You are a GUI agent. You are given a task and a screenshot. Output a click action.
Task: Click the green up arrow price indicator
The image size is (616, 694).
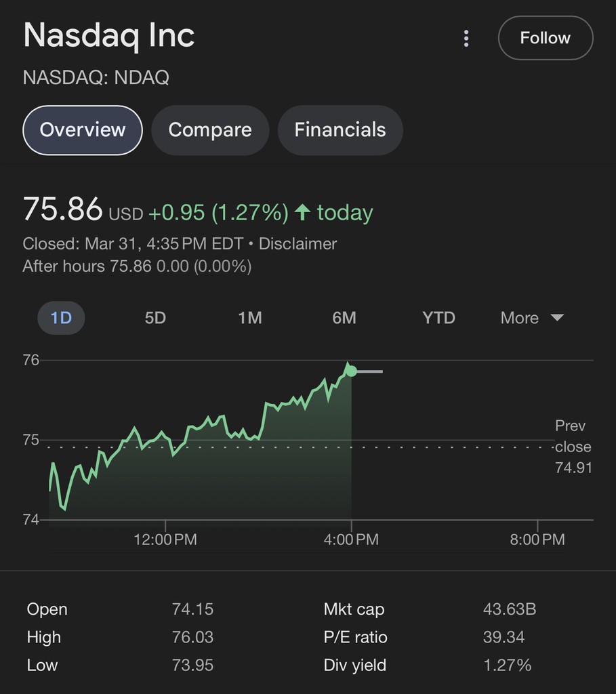pyautogui.click(x=302, y=213)
